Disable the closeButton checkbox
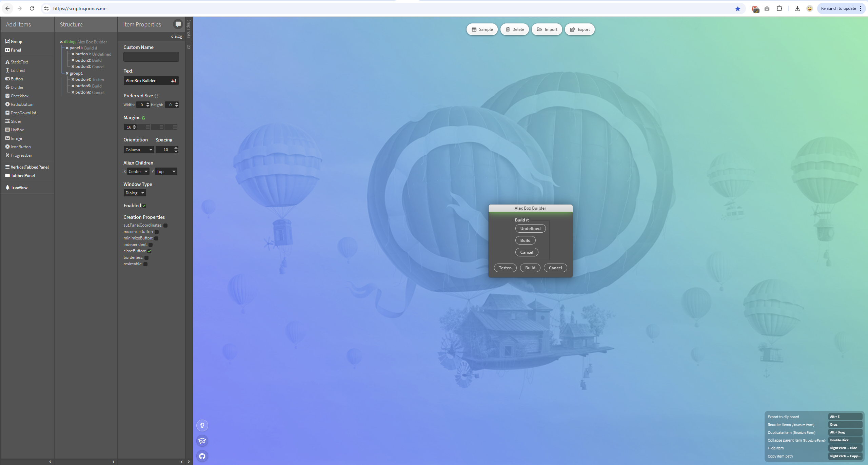 (x=149, y=251)
